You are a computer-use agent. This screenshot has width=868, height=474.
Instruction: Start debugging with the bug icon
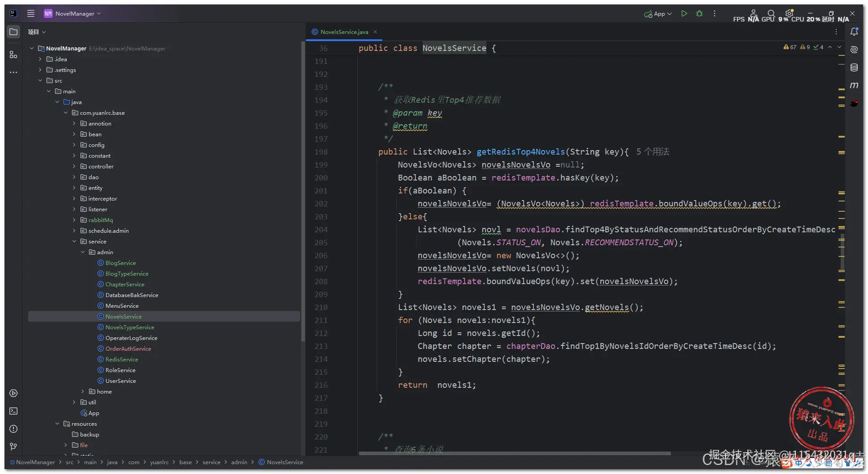coord(699,13)
